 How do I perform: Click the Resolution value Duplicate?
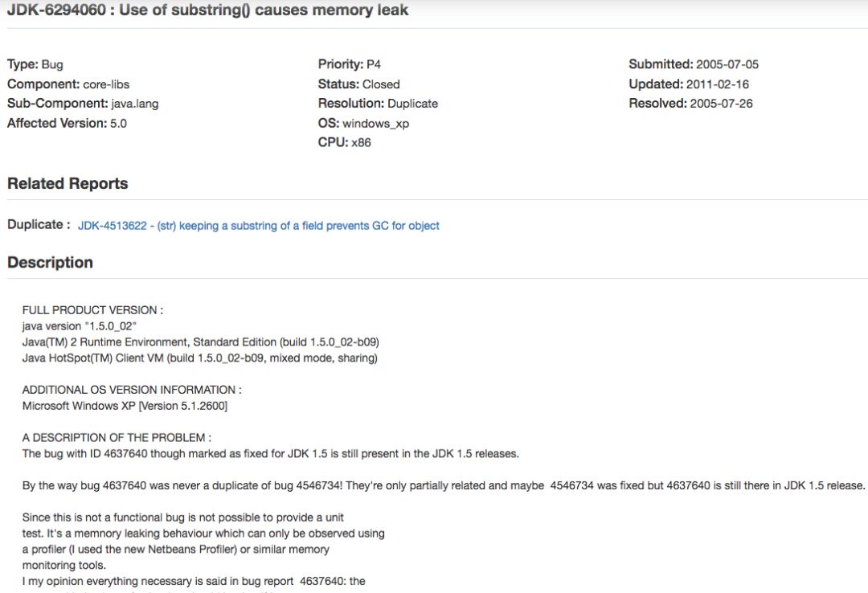[412, 104]
